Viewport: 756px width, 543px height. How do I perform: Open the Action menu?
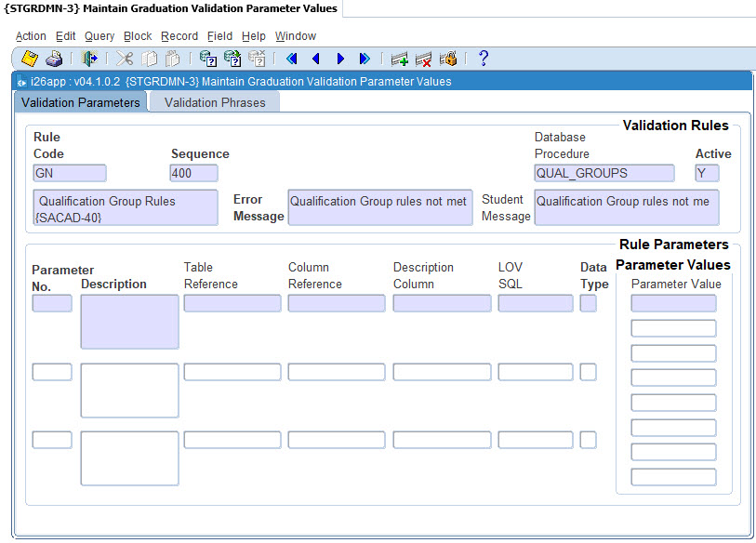coord(31,36)
